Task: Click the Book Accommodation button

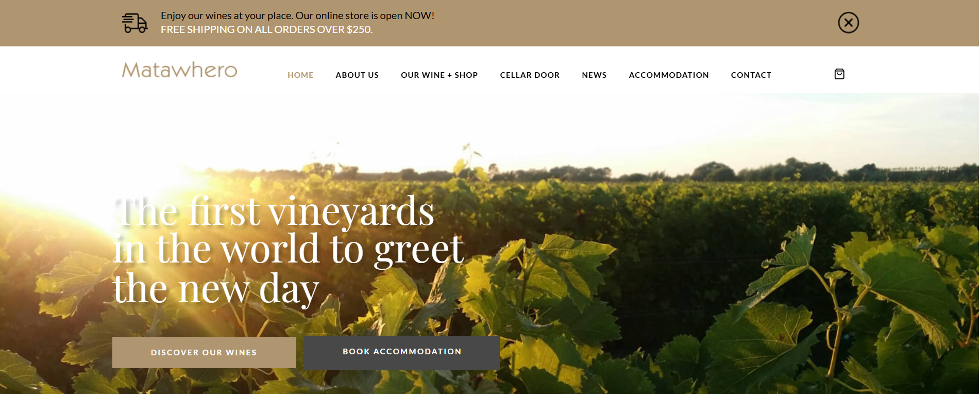Action: coord(402,353)
